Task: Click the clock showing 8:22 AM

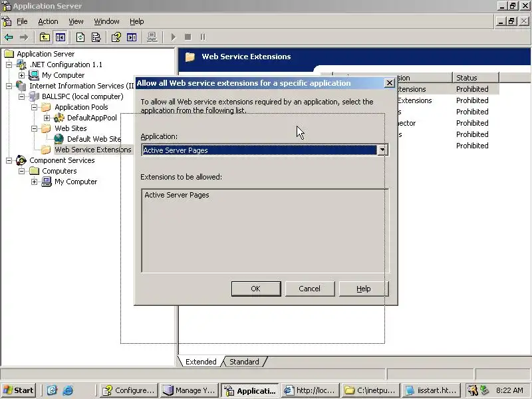Action: [x=509, y=390]
